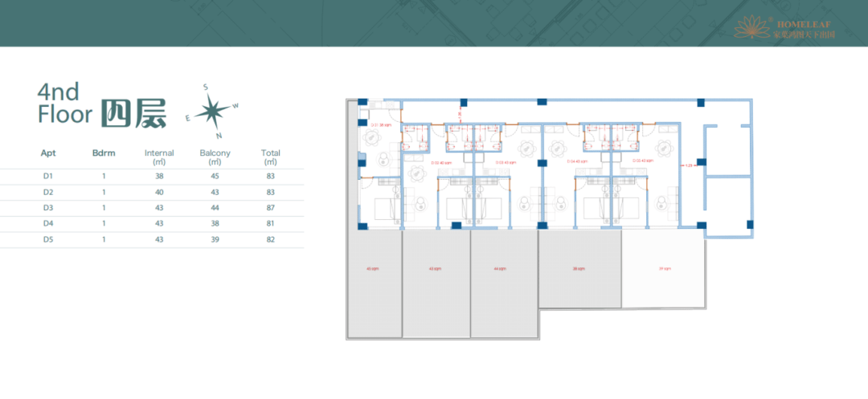Click the D5 apartment row label
Screen dimensions: 868x399
click(47, 240)
